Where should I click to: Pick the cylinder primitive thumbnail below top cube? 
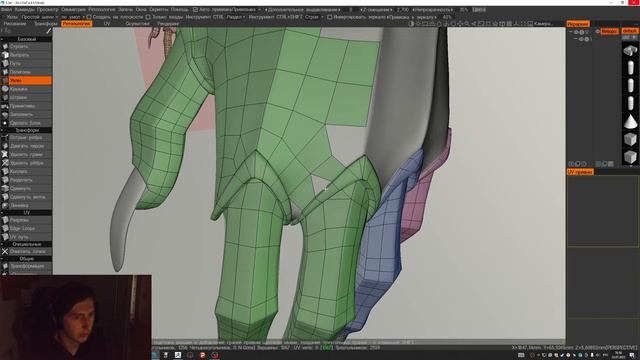coord(630,67)
